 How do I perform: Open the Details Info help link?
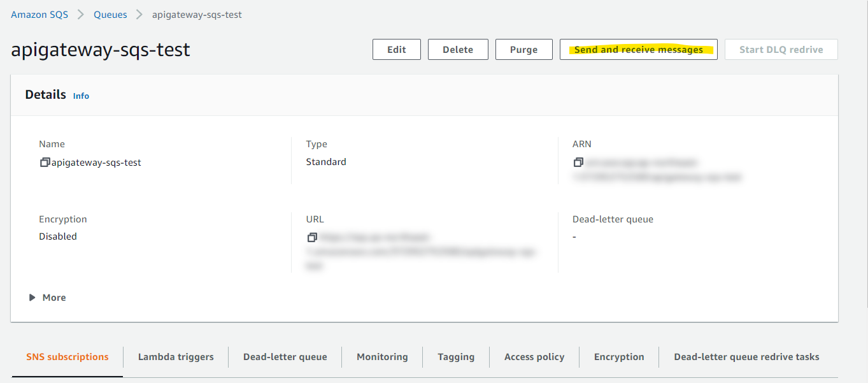point(81,96)
